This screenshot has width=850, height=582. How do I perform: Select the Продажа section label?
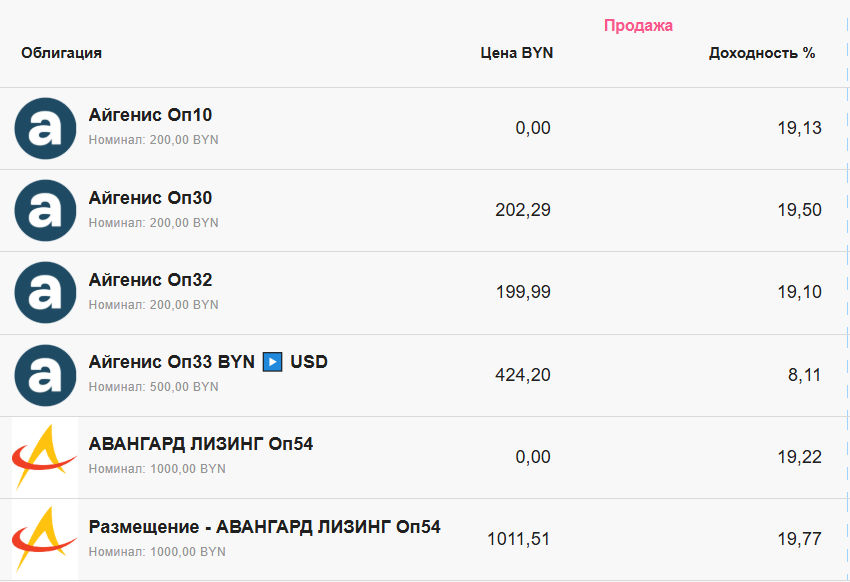coord(638,25)
